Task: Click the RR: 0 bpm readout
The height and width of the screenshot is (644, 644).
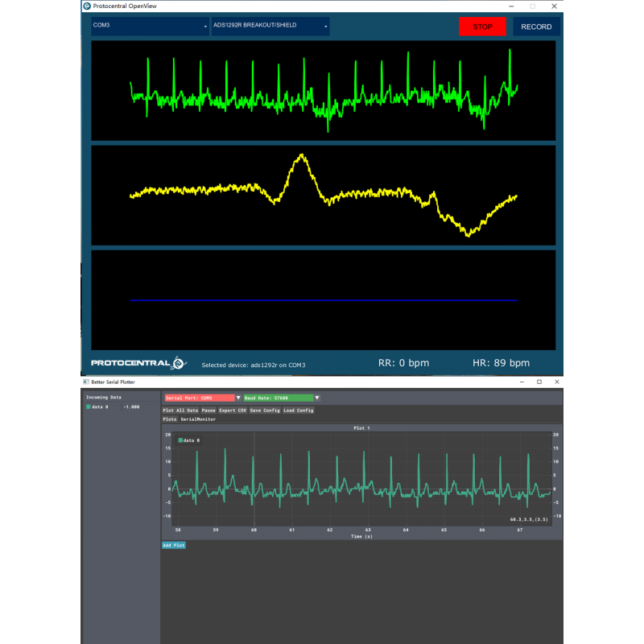Action: click(x=404, y=363)
